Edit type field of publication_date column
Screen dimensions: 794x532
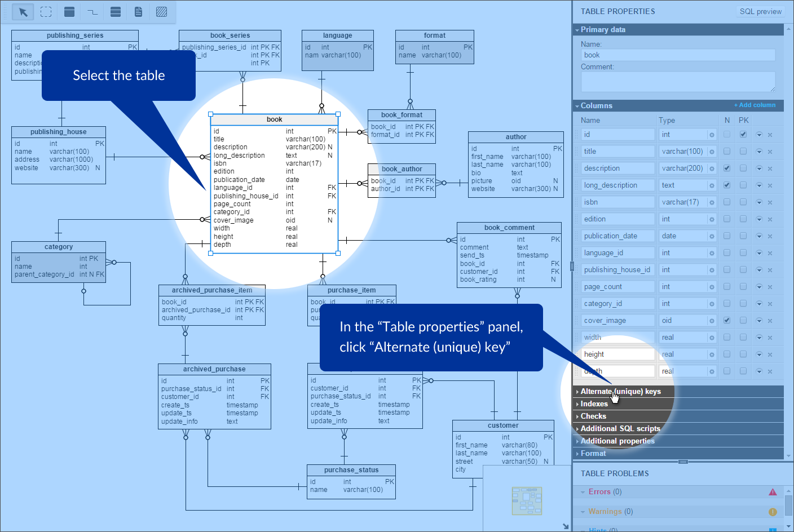coord(683,236)
